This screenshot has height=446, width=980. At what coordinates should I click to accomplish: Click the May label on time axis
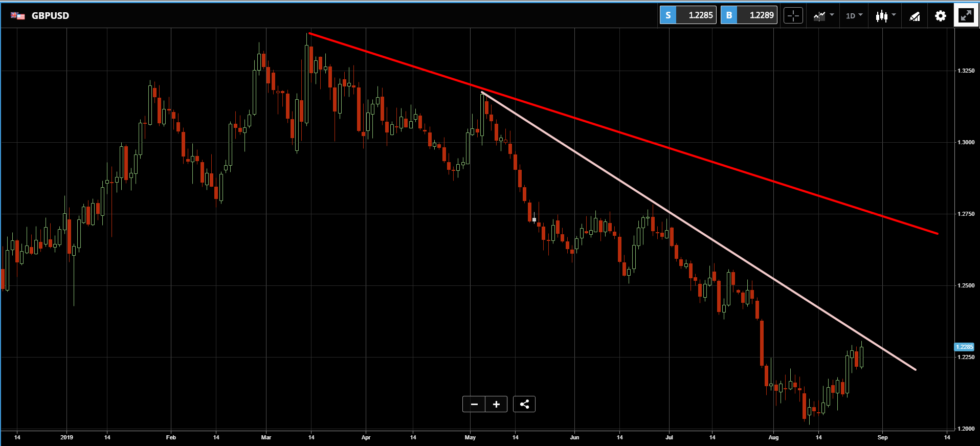click(470, 437)
